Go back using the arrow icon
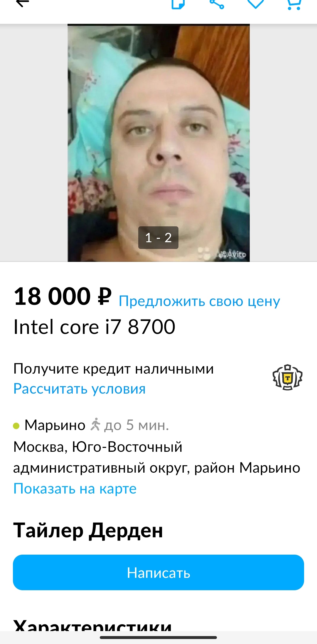This screenshot has height=644, width=317. pos(22,3)
